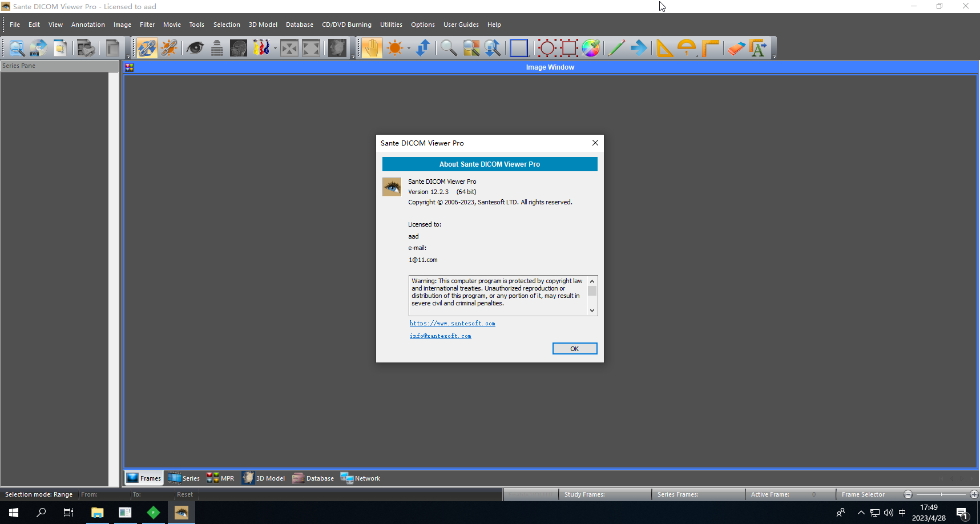Select the plain magnifier zoom tool
Screen dimensions: 980x524
(x=449, y=48)
